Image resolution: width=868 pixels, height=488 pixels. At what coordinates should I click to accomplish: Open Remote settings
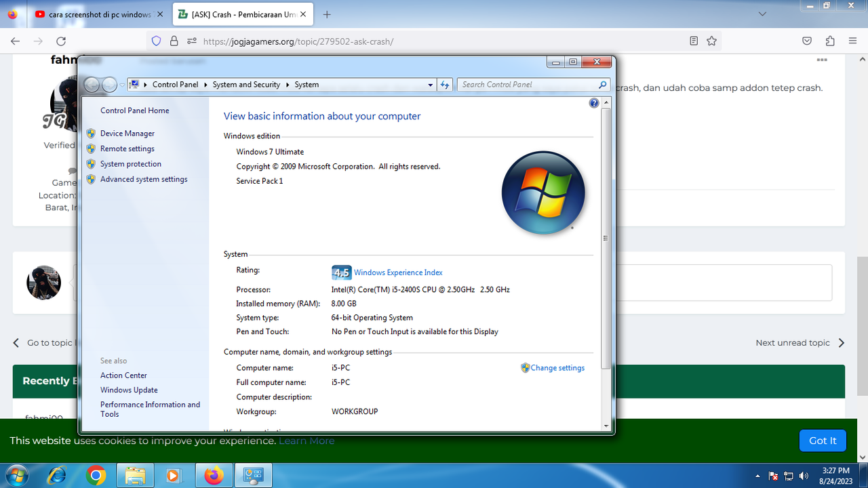127,148
